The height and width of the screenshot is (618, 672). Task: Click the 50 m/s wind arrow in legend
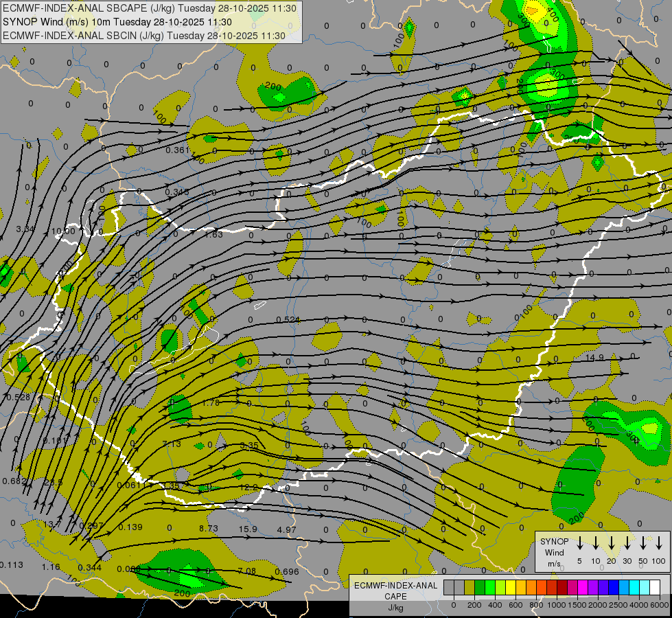tap(643, 543)
